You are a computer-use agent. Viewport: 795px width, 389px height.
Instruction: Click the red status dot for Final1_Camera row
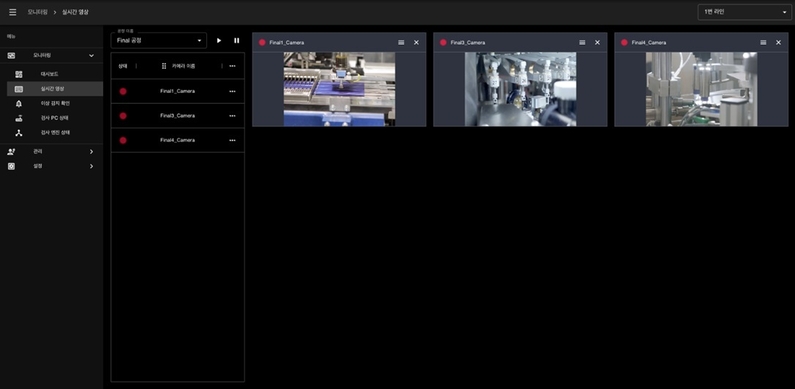(x=123, y=91)
